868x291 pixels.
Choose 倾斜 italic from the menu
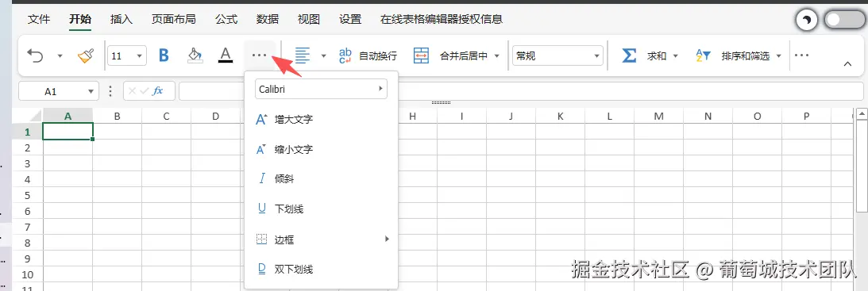pyautogui.click(x=321, y=178)
